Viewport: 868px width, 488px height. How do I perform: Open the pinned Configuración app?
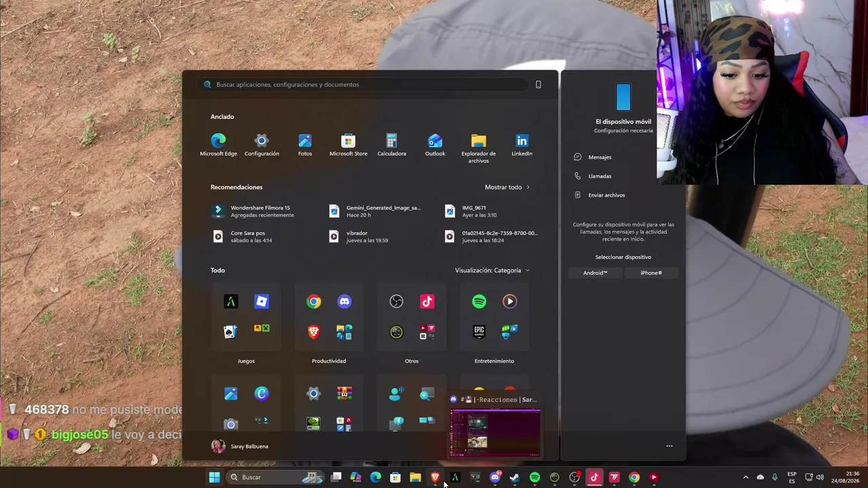[x=262, y=145]
